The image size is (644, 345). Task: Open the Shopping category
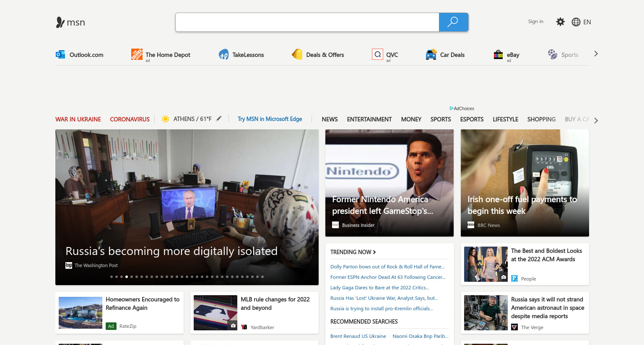(x=541, y=119)
